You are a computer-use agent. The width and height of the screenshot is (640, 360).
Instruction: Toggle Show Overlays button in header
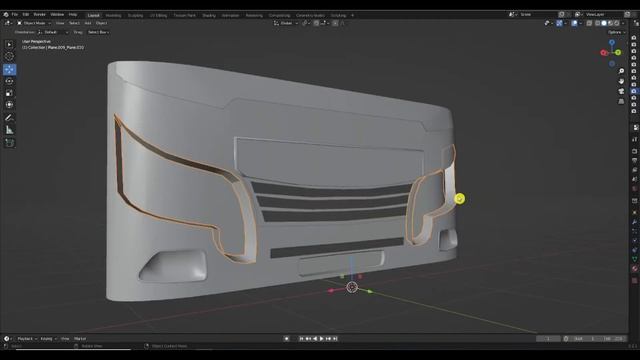click(575, 23)
